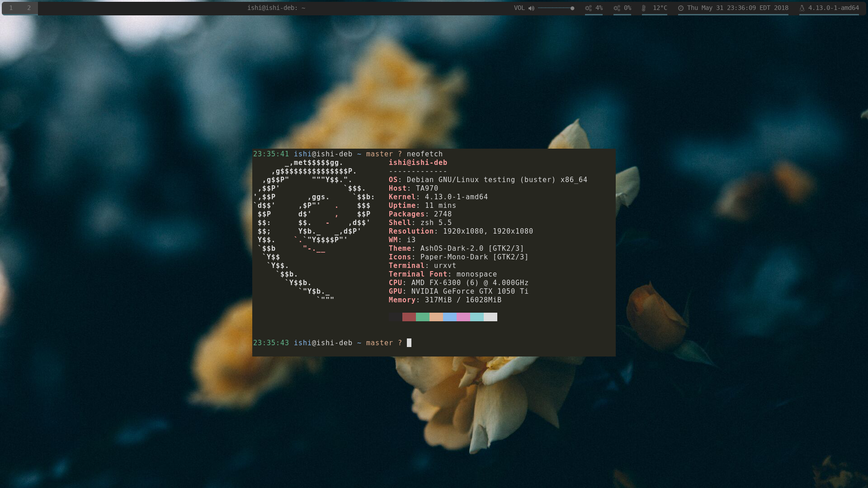Click the red color block in neofetch
The image size is (868, 488).
[409, 317]
